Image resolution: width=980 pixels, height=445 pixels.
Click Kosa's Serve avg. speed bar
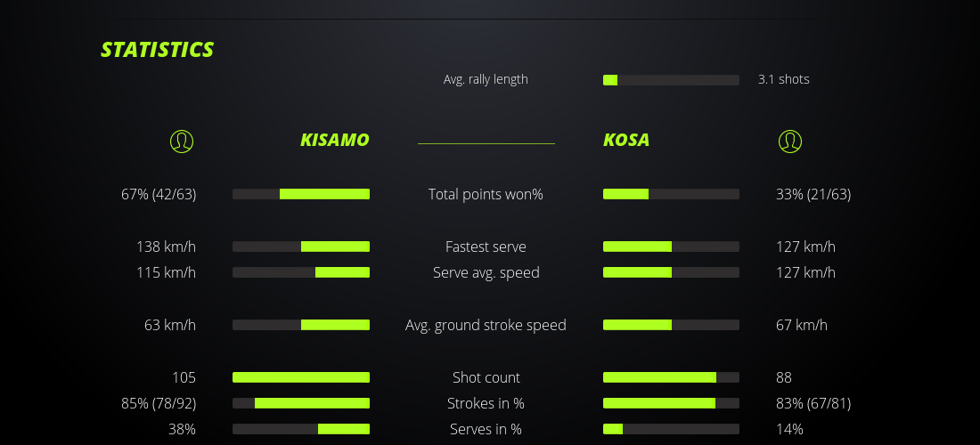click(671, 272)
